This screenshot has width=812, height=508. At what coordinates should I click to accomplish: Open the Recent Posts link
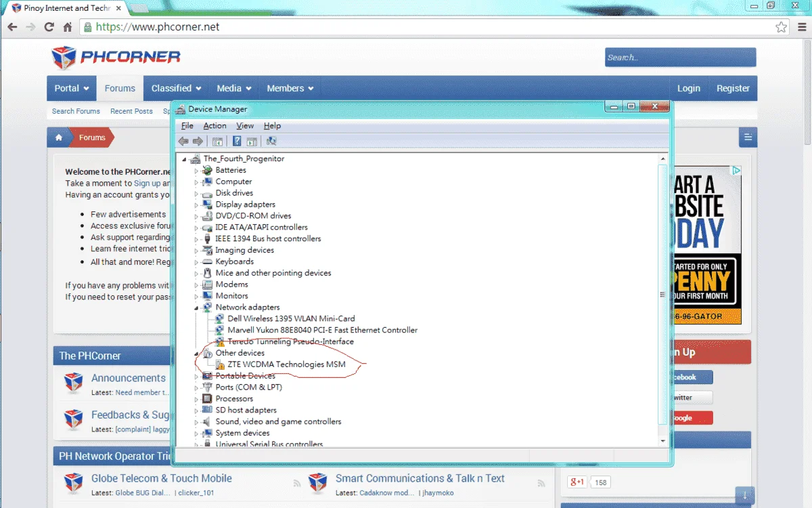[x=131, y=111]
